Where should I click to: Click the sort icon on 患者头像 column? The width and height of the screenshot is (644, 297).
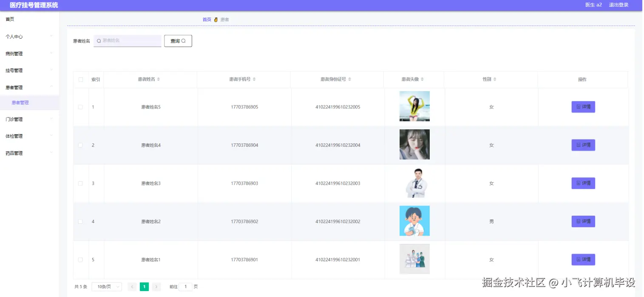[x=423, y=80]
